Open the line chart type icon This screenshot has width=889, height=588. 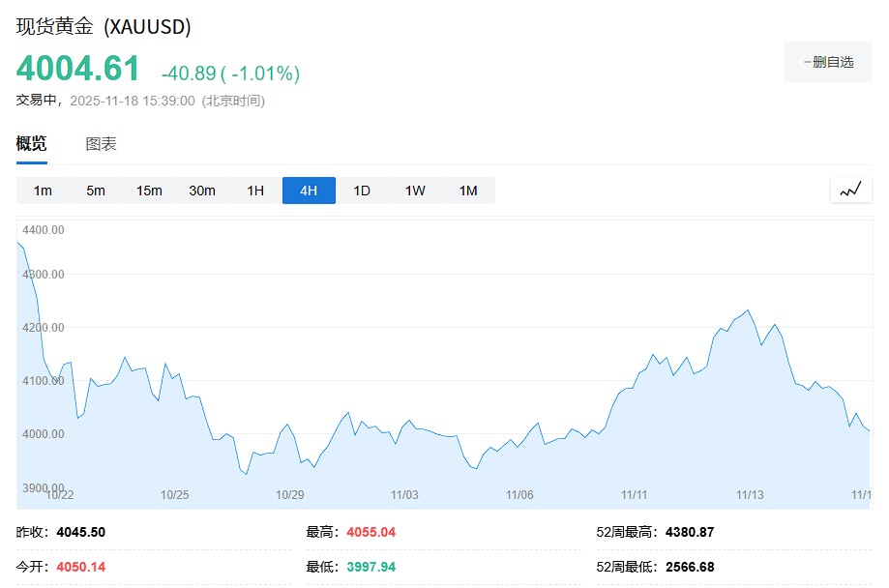(850, 191)
